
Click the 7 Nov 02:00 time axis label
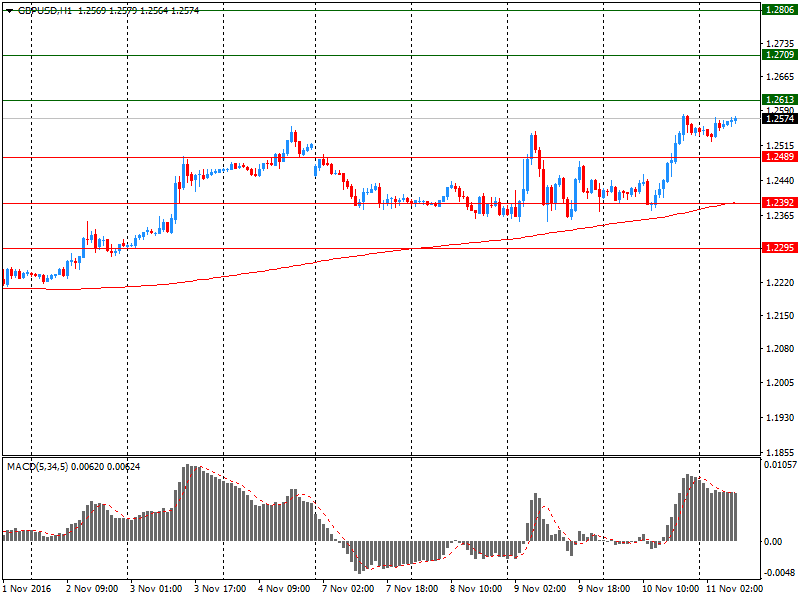coord(348,588)
